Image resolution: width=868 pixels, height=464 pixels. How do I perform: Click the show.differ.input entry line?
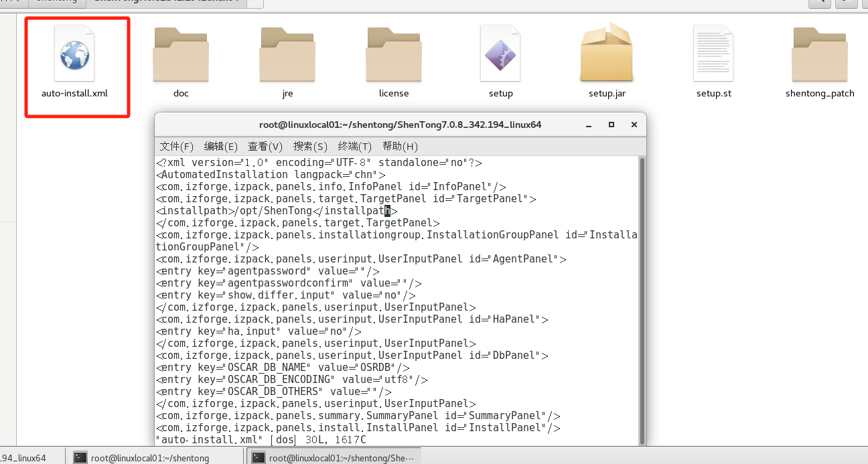286,295
